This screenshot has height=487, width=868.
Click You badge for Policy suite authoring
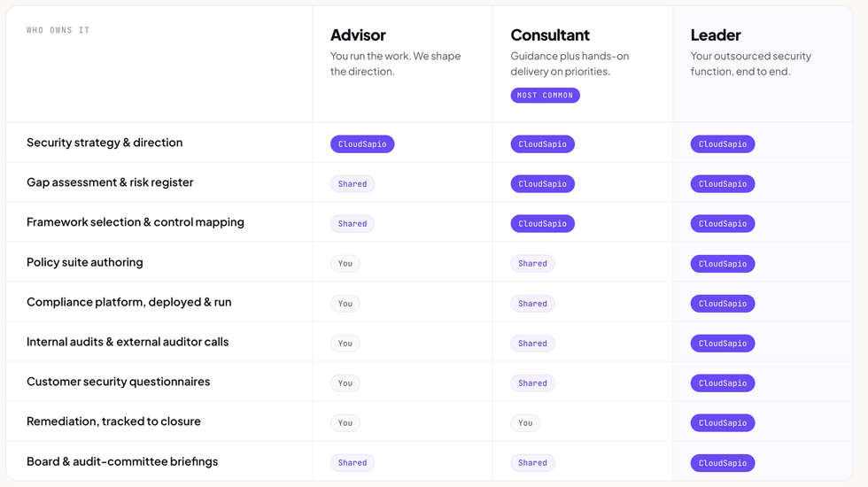coord(345,264)
